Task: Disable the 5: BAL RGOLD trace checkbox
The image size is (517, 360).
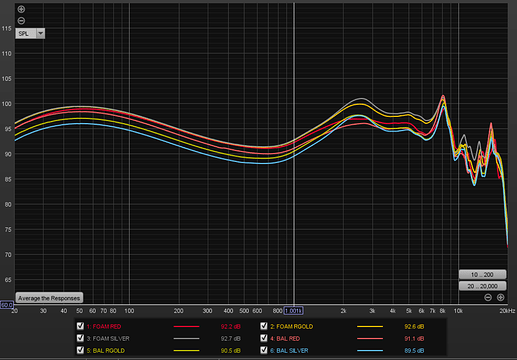Action: 80,350
